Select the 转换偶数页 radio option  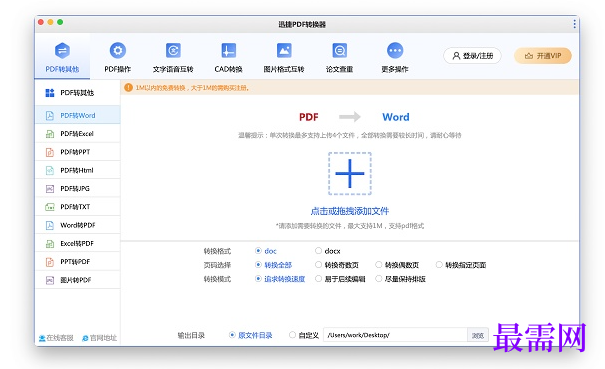click(379, 265)
